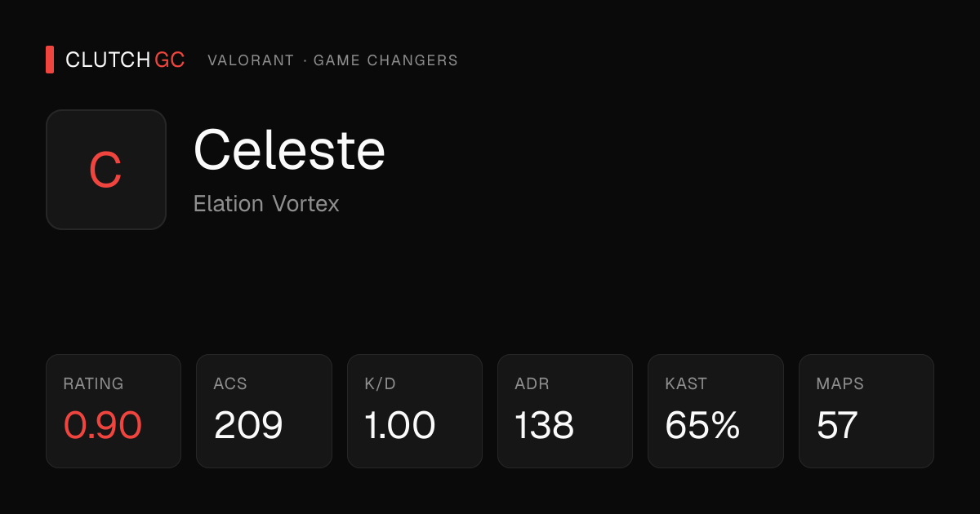
Task: Click the red 0.90 rating value
Action: pyautogui.click(x=103, y=426)
